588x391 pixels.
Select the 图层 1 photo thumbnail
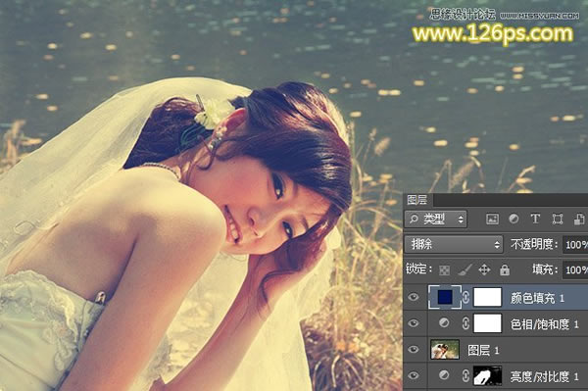pyautogui.click(x=445, y=350)
